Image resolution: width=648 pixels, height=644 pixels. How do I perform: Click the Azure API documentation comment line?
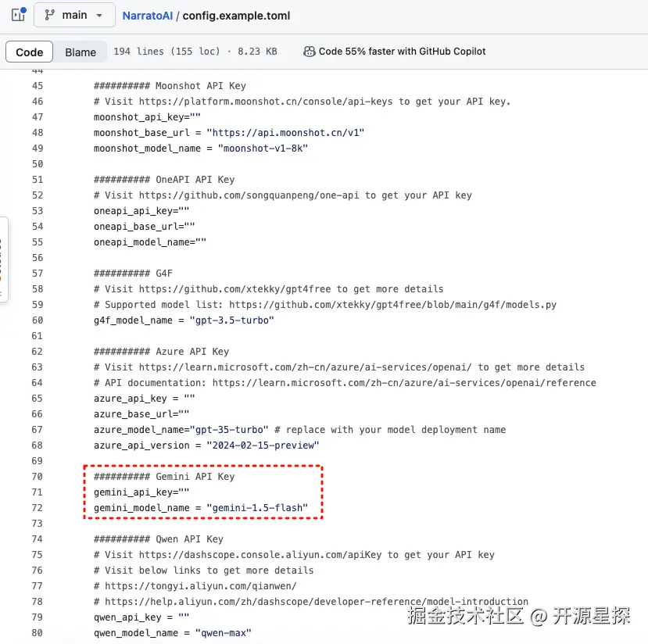(x=345, y=383)
